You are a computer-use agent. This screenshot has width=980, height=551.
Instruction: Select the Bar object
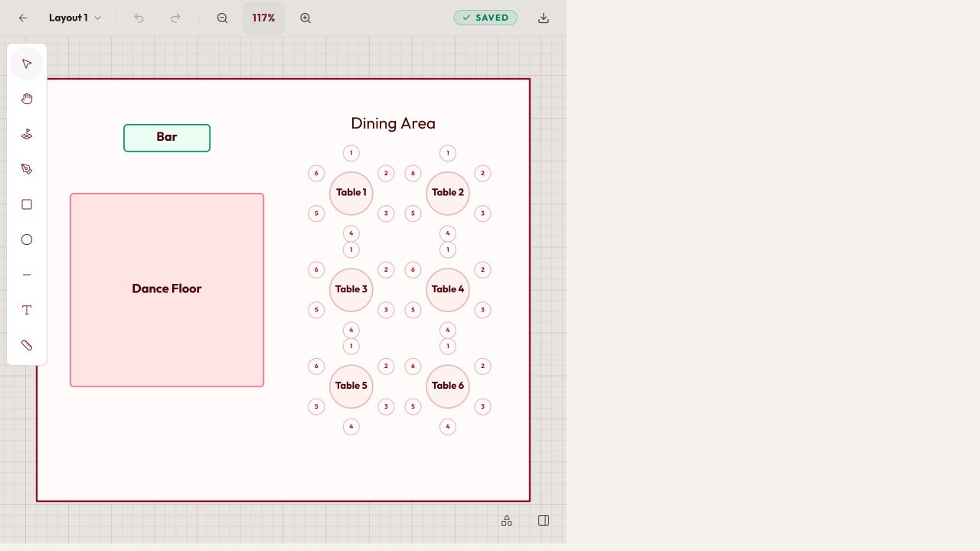[x=167, y=138]
